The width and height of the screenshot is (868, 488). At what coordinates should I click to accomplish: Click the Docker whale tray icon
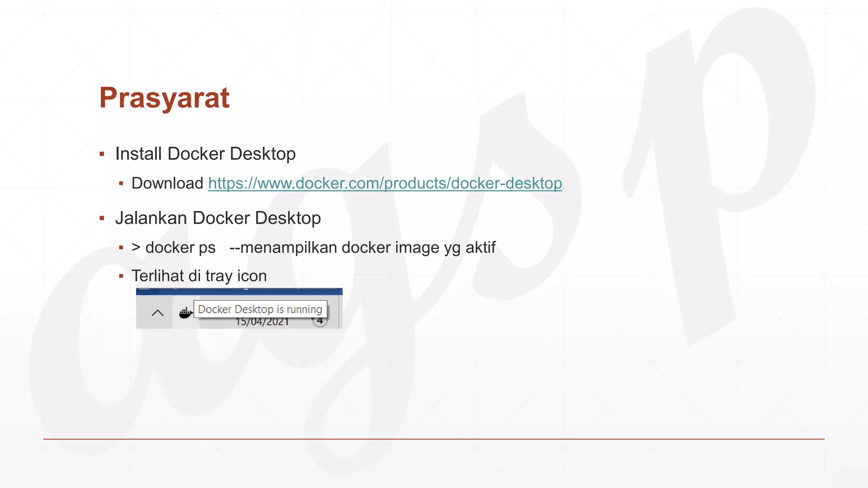[x=185, y=313]
